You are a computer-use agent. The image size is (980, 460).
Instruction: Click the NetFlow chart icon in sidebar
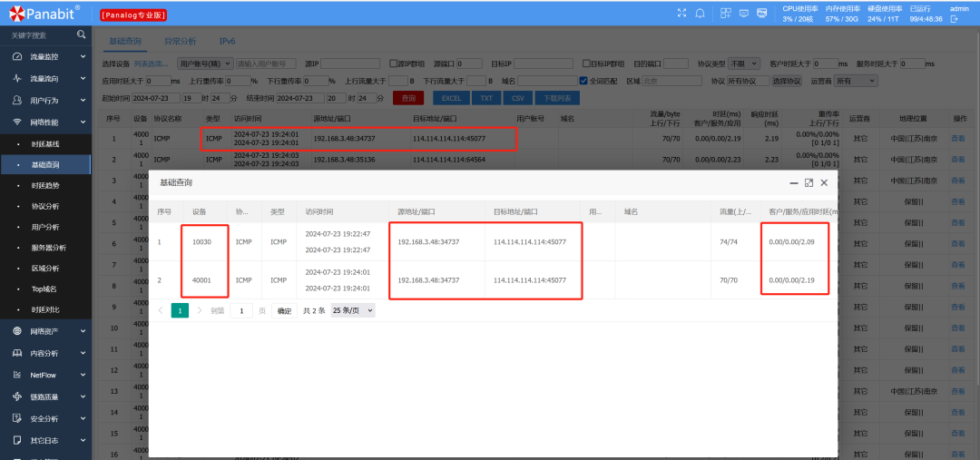click(17, 375)
